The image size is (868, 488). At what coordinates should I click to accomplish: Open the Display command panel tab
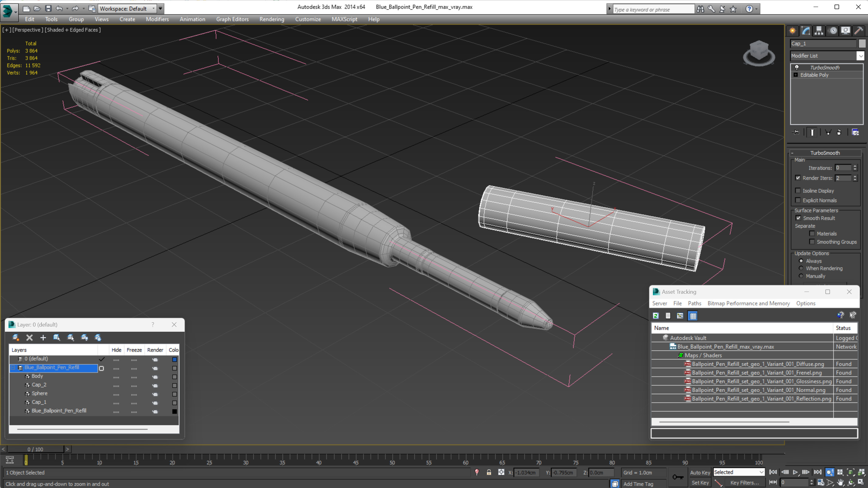[845, 31]
